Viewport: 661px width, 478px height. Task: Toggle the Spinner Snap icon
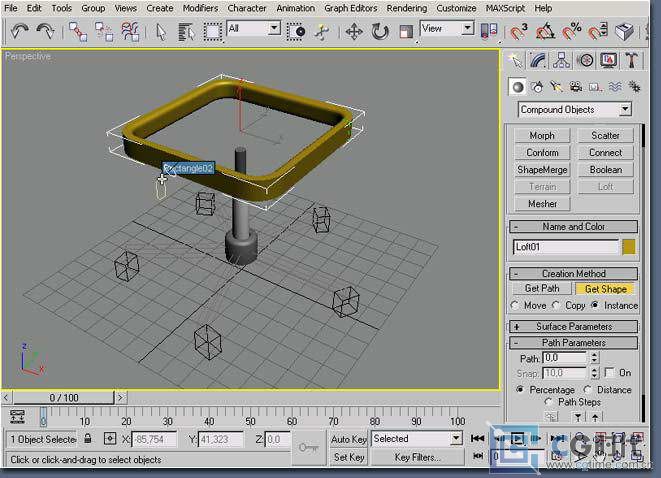pyautogui.click(x=598, y=32)
